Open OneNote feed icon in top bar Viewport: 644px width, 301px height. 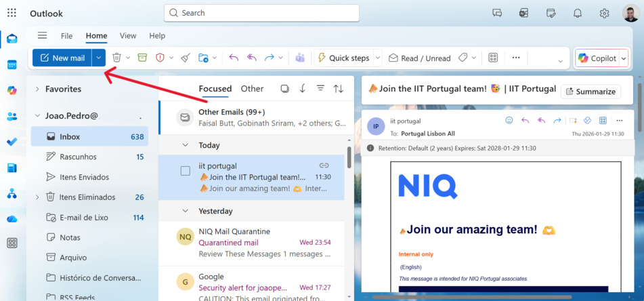tap(523, 13)
